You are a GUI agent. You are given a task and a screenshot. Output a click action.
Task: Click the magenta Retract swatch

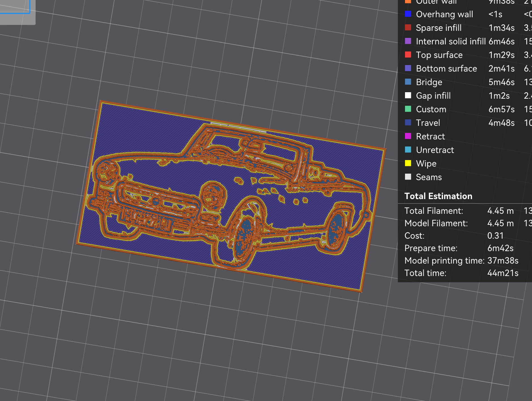[408, 136]
